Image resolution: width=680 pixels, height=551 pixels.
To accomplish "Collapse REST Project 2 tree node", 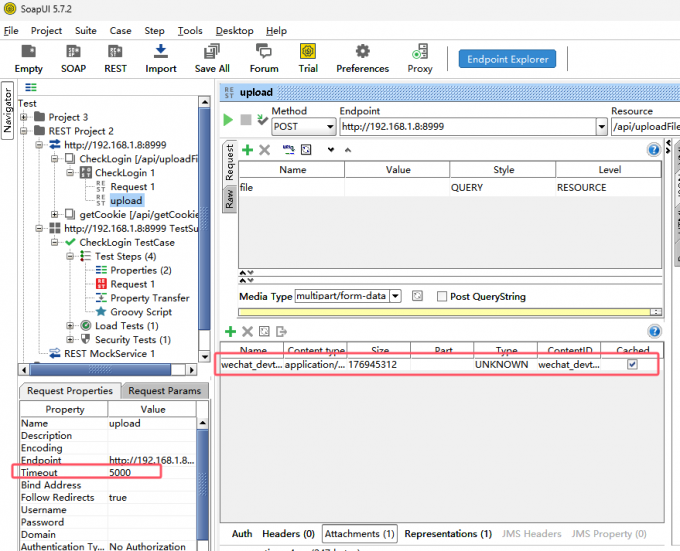I will (x=24, y=131).
